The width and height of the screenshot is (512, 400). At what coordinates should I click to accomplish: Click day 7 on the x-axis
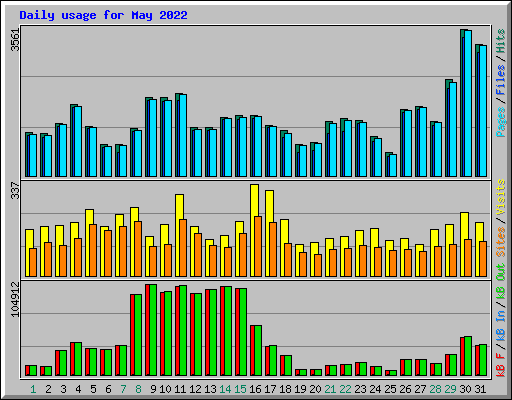tap(123, 389)
